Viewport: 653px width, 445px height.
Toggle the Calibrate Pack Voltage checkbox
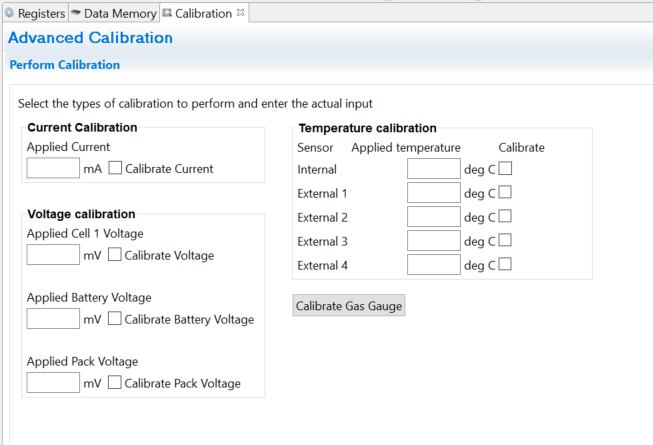[115, 383]
